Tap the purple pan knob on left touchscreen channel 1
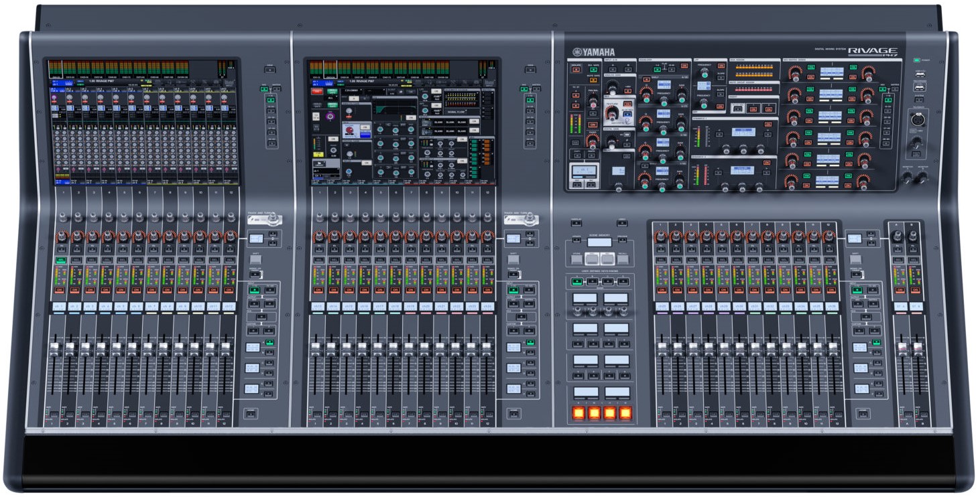Image resolution: width=980 pixels, height=497 pixels. (54, 98)
